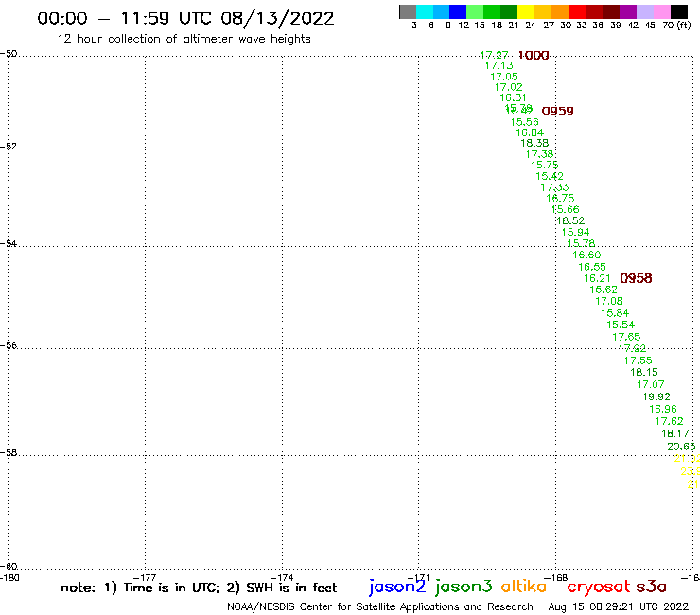Select the 15.94 wave height reading
Screen dimensions: 700x615
tap(575, 232)
